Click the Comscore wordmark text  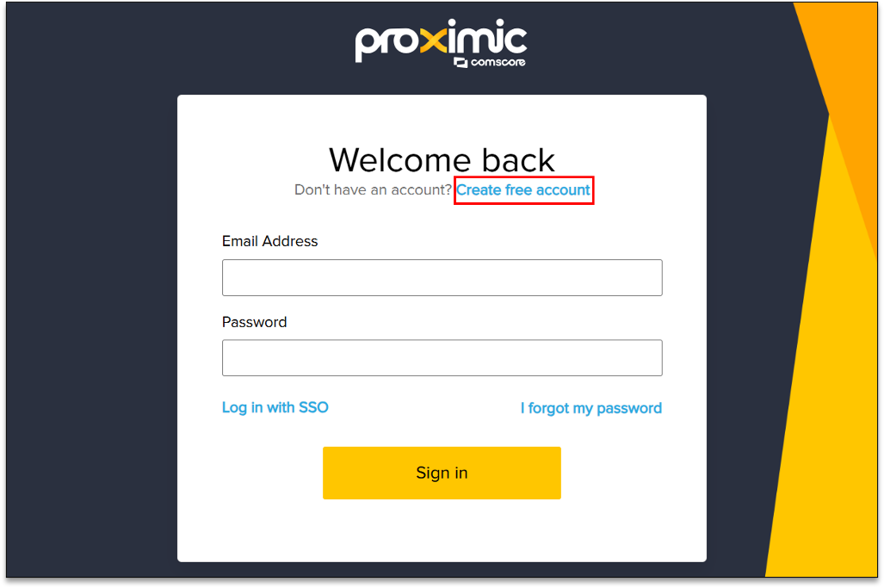(x=498, y=62)
